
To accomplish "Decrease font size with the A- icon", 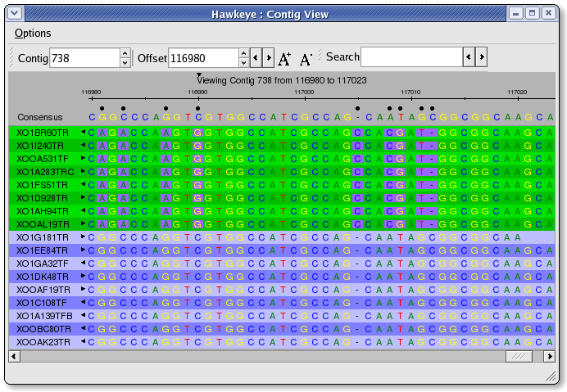I will click(x=306, y=58).
